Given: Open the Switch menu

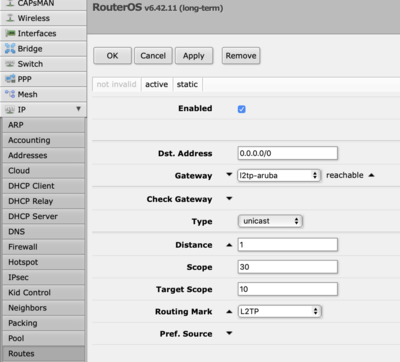Looking at the screenshot, I should pyautogui.click(x=43, y=64).
